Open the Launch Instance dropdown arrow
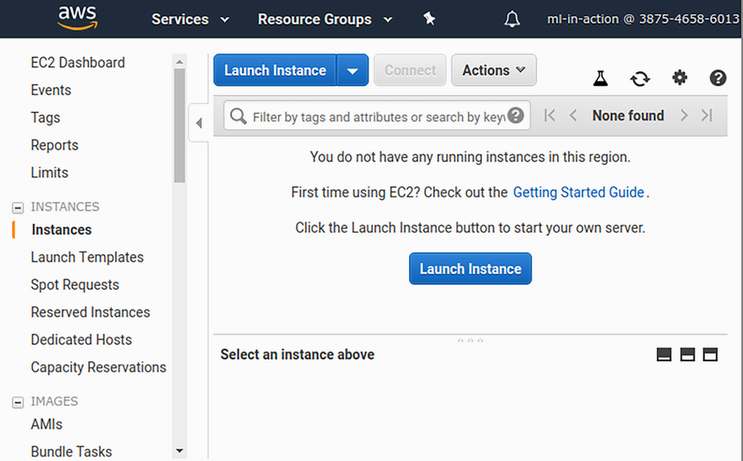Viewport: 743px width, 461px height. click(x=352, y=70)
